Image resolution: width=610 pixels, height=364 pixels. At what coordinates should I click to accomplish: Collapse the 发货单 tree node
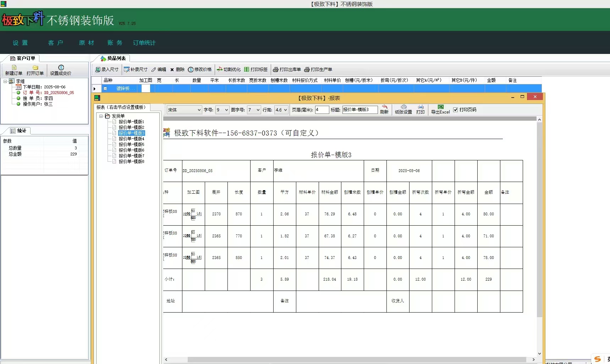coord(101,116)
